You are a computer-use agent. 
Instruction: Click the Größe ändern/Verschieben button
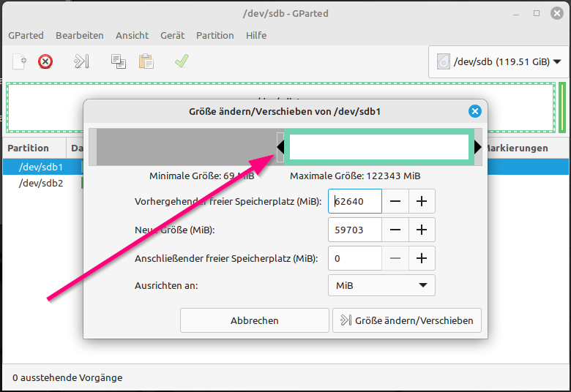407,320
